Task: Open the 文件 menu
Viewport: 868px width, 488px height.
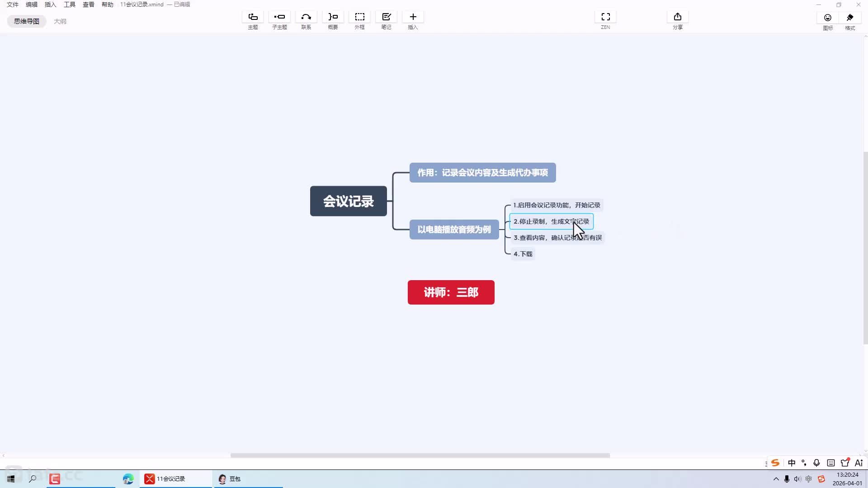Action: 12,5
